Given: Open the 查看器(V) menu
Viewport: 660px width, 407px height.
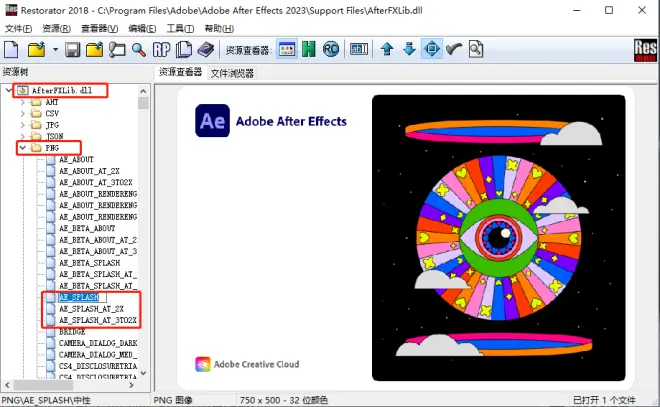Looking at the screenshot, I should 99,28.
